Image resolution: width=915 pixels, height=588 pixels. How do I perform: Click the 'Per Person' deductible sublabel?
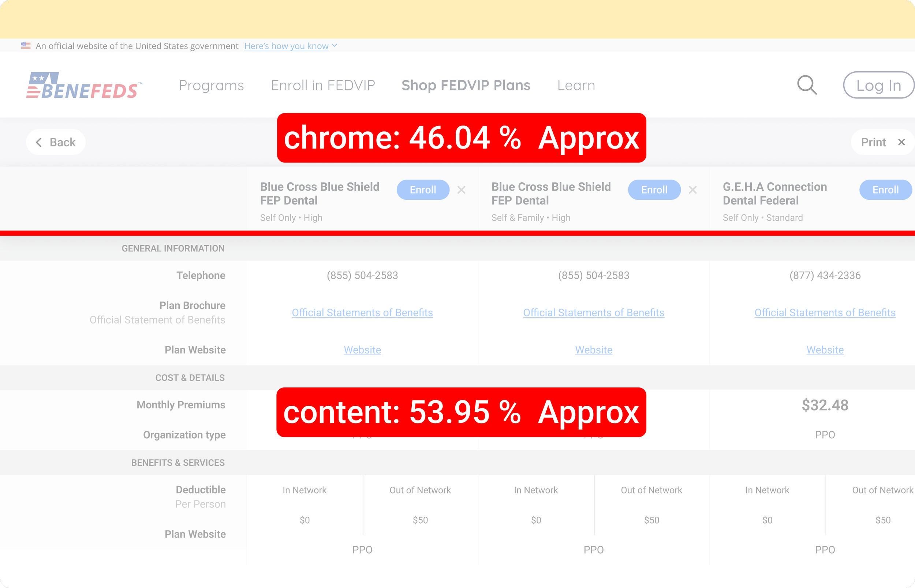coord(201,504)
